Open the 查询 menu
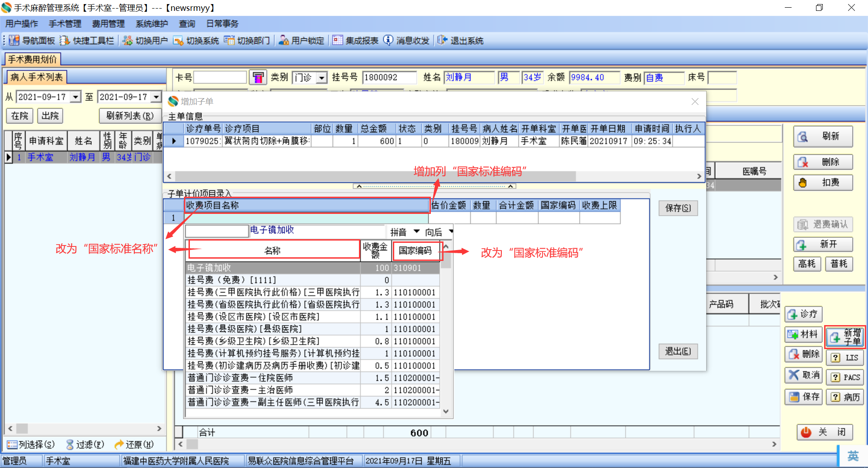868x468 pixels. pos(187,24)
